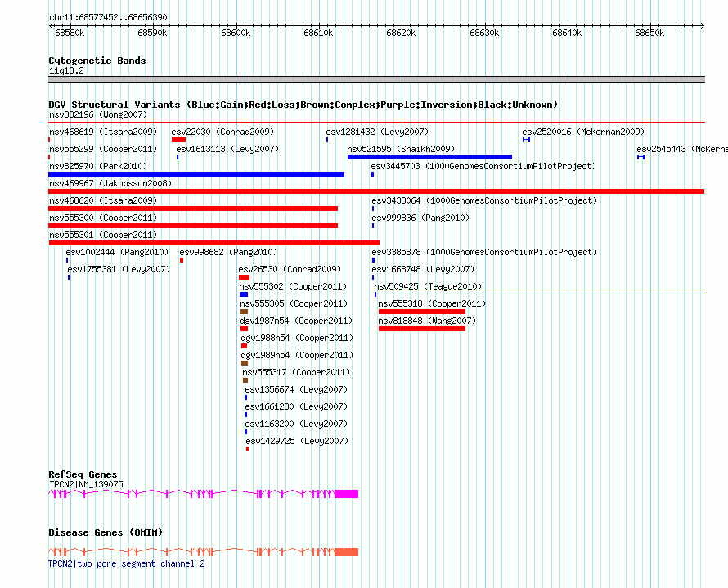
Task: Click the esv26530 (Conrad2009) red bar
Action: coord(245,277)
